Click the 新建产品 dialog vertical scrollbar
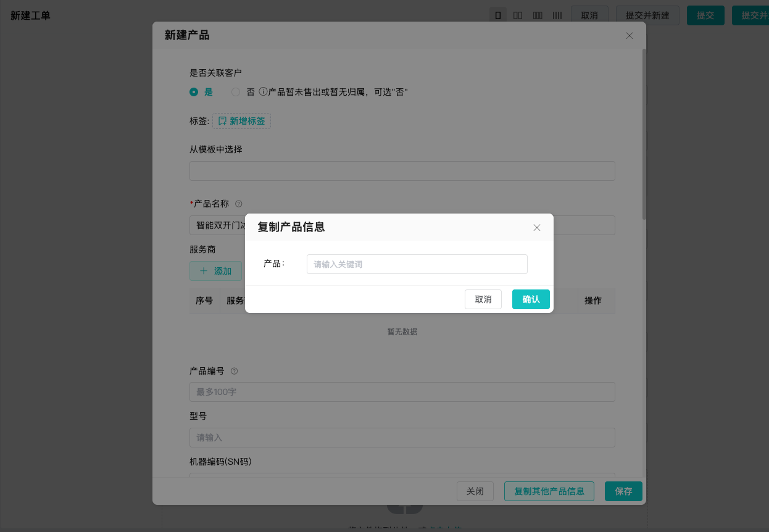The height and width of the screenshot is (532, 769). [x=644, y=134]
